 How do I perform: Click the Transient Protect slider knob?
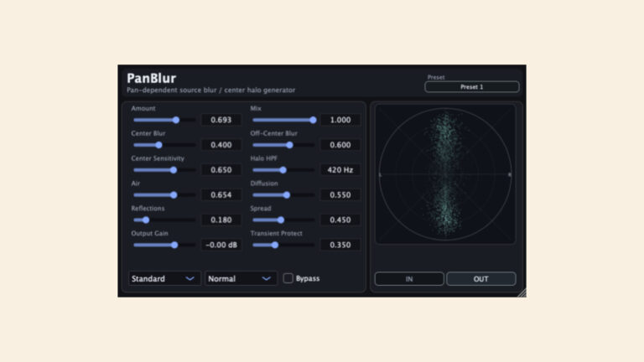(275, 245)
